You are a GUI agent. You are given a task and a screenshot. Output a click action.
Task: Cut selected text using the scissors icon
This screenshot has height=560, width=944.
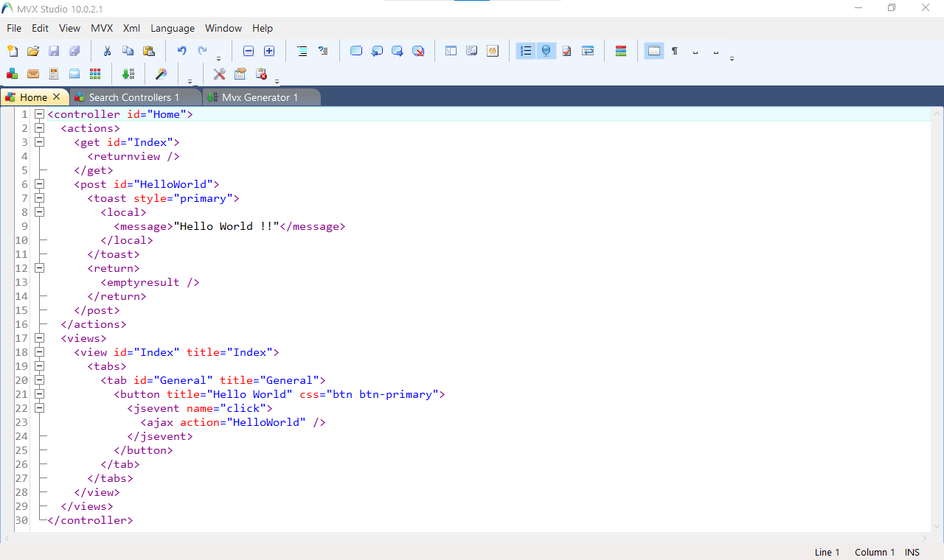(106, 50)
